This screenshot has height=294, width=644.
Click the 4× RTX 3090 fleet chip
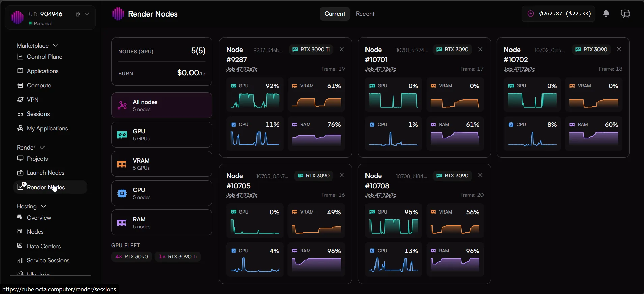pos(132,257)
